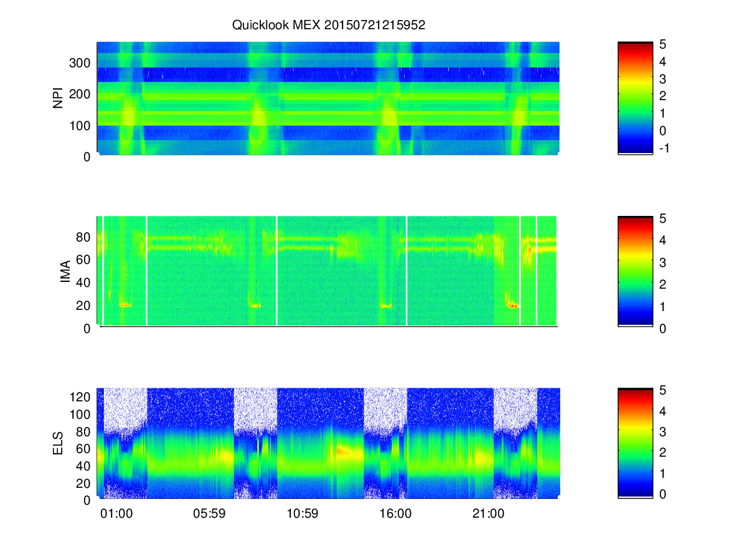
Task: Click the 4 label on IMA colorbar
Action: coord(663,240)
